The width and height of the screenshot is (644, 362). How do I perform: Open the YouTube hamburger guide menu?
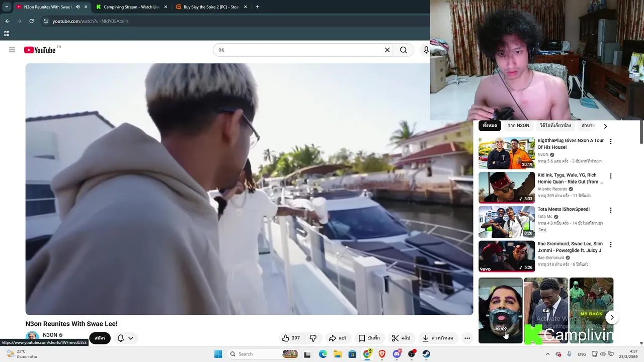click(12, 50)
